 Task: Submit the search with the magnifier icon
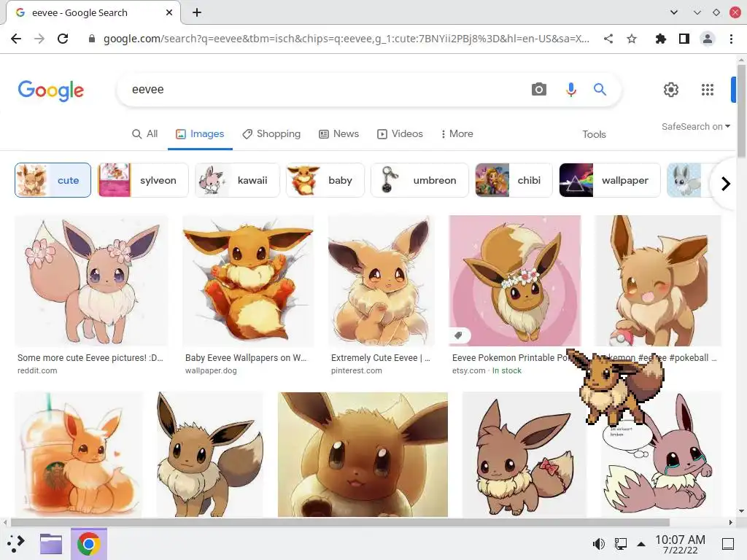600,89
